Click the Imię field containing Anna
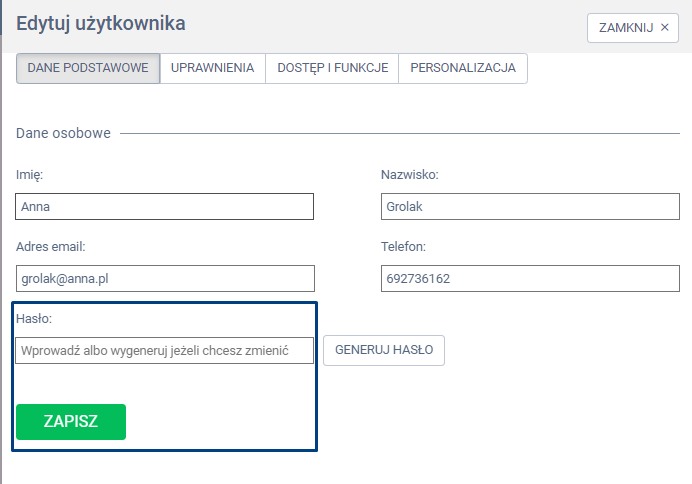692x484 pixels. pyautogui.click(x=165, y=207)
